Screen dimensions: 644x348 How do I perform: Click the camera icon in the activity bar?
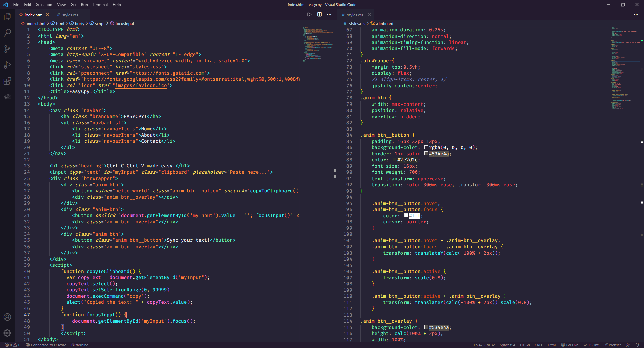point(7,97)
